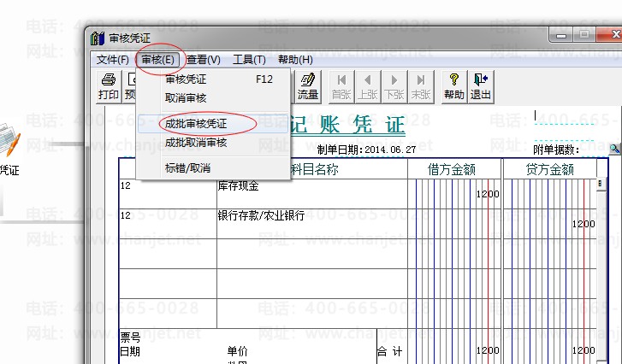Open the 帮助(H) menu
The image size is (622, 364).
tap(295, 60)
